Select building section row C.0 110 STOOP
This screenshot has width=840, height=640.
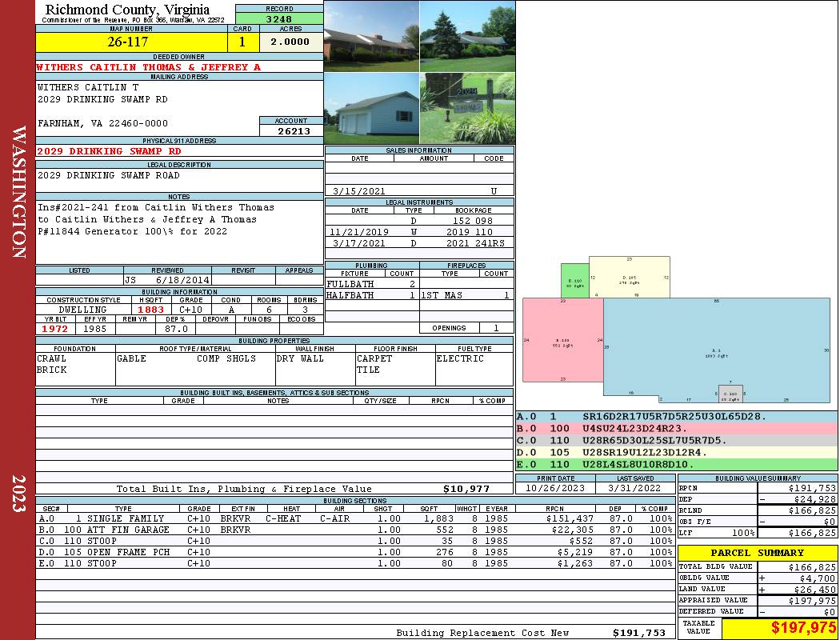click(x=356, y=541)
